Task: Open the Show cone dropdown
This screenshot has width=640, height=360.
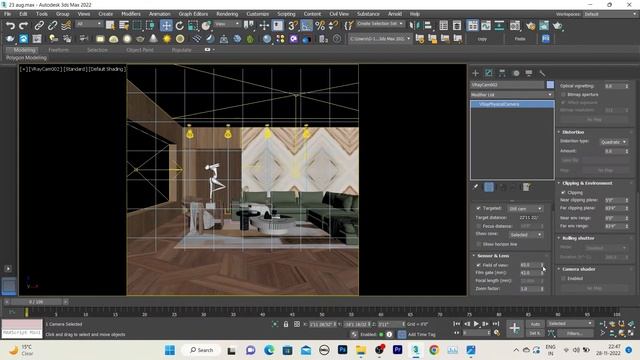Action: pos(525,235)
